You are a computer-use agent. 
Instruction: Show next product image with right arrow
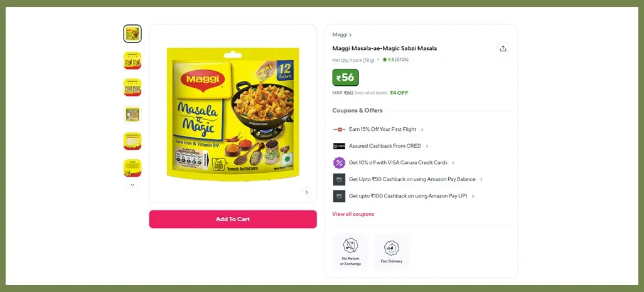click(306, 192)
